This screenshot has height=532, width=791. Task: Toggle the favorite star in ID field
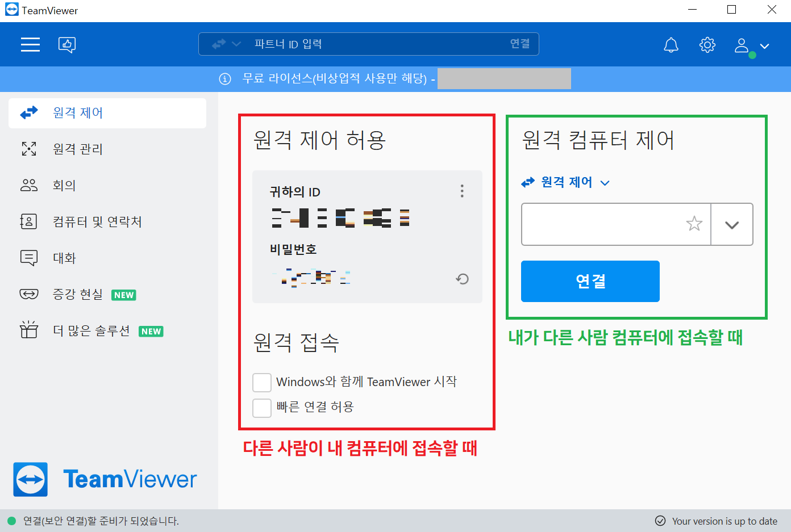point(694,224)
